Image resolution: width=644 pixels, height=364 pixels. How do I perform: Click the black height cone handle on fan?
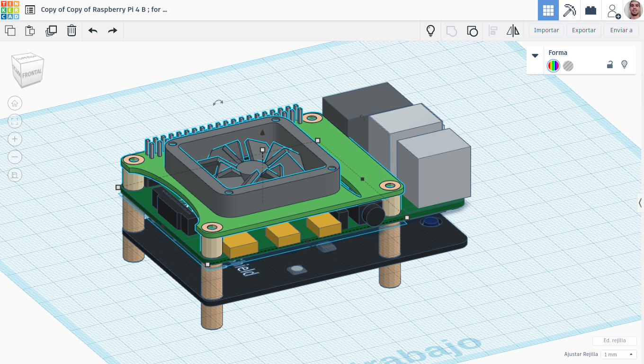click(x=263, y=132)
